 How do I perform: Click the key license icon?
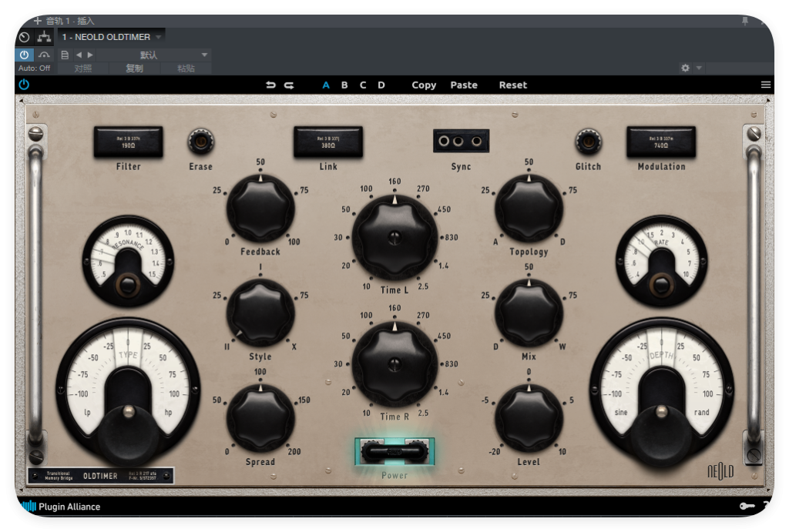point(747,506)
